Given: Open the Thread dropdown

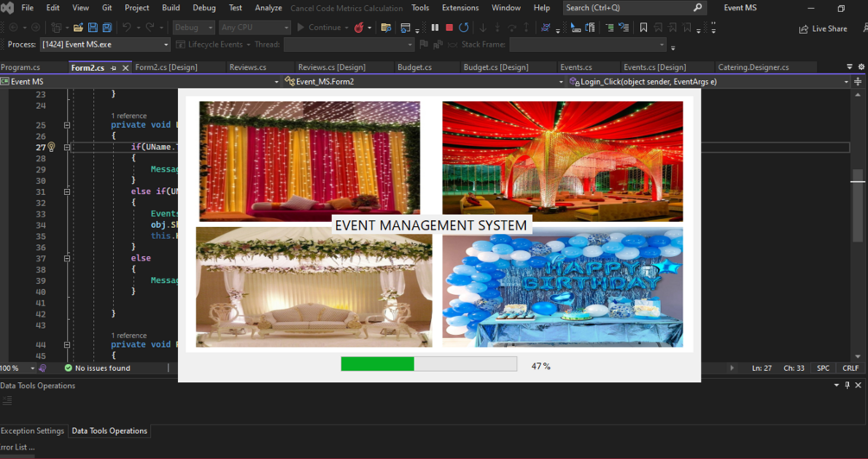Looking at the screenshot, I should click(349, 44).
